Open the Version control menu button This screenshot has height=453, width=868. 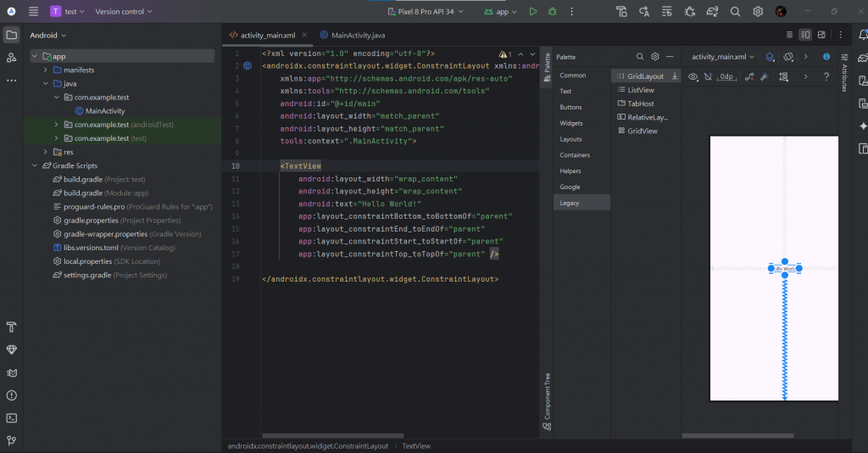click(124, 12)
